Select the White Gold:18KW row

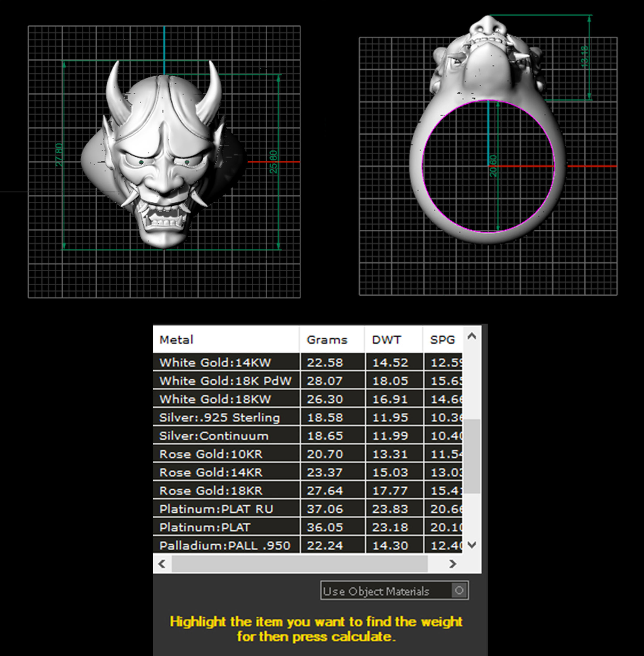(308, 399)
